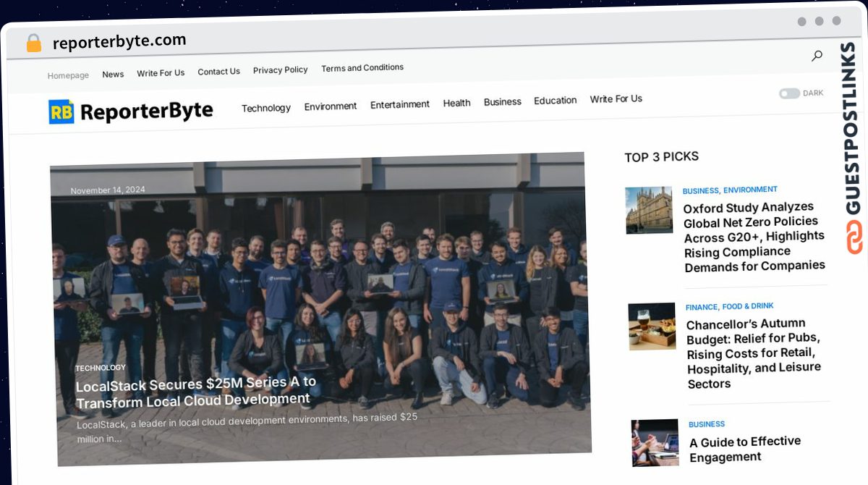Toggle the DARK mode switch
This screenshot has height=485, width=868.
pos(789,93)
